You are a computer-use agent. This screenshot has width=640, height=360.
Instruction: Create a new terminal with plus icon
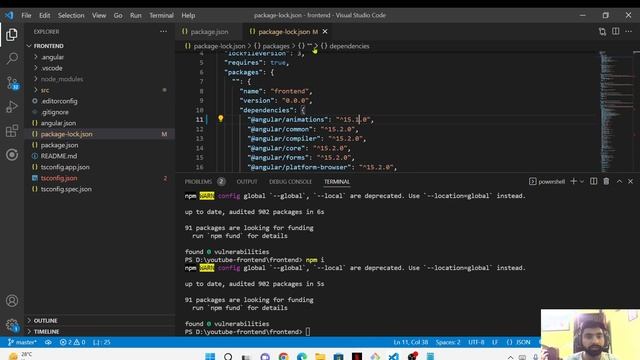pos(573,181)
